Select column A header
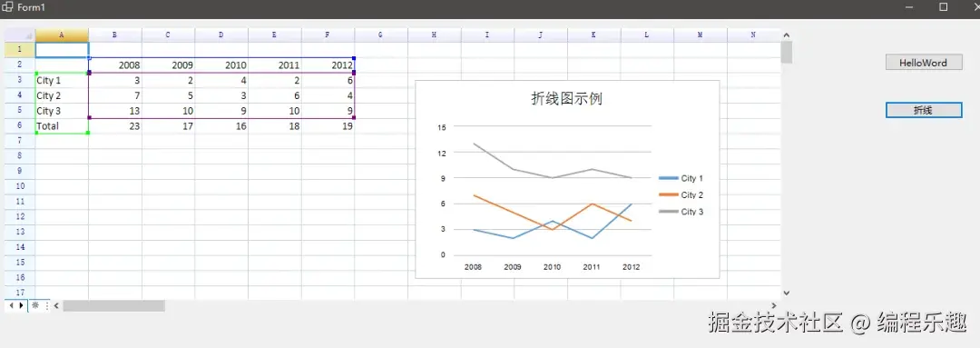Screen dimensions: 980x348 coord(62,35)
